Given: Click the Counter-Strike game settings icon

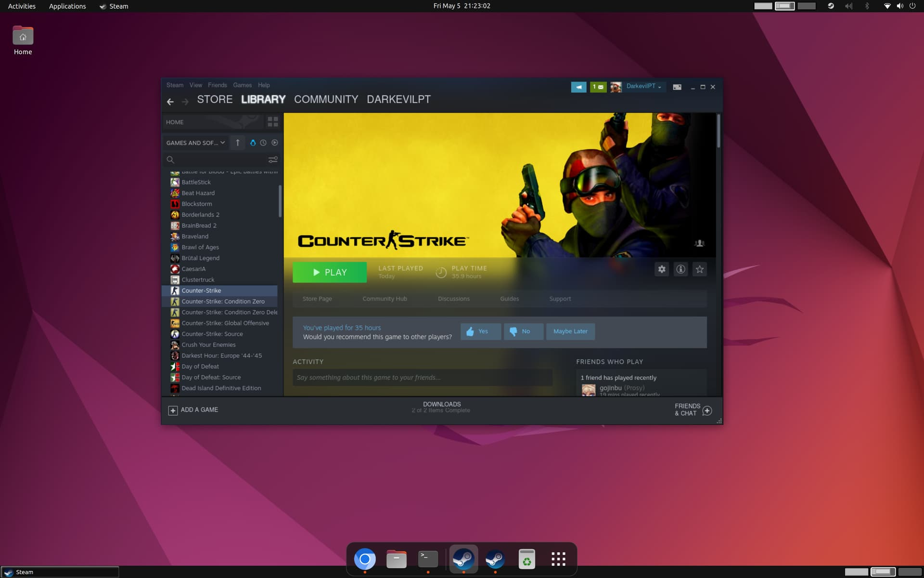Looking at the screenshot, I should coord(661,269).
